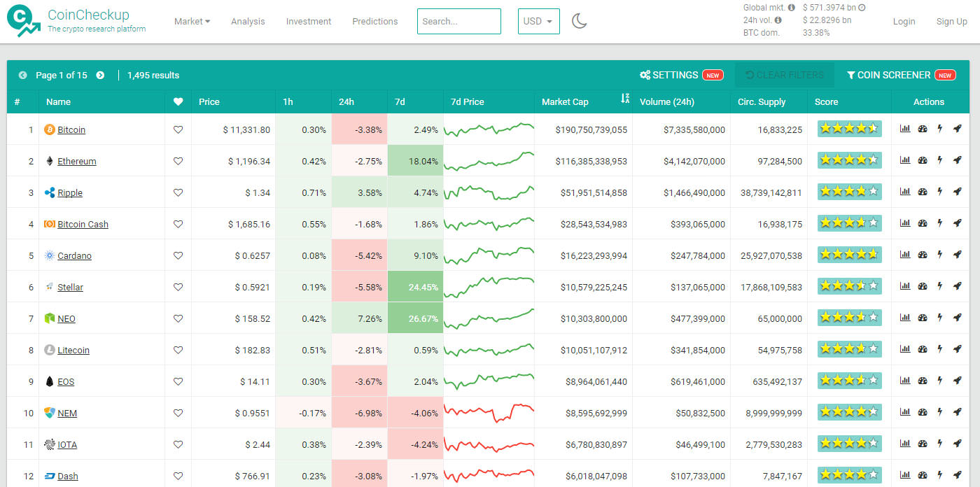Open the bar chart icon for Cardano

[905, 255]
